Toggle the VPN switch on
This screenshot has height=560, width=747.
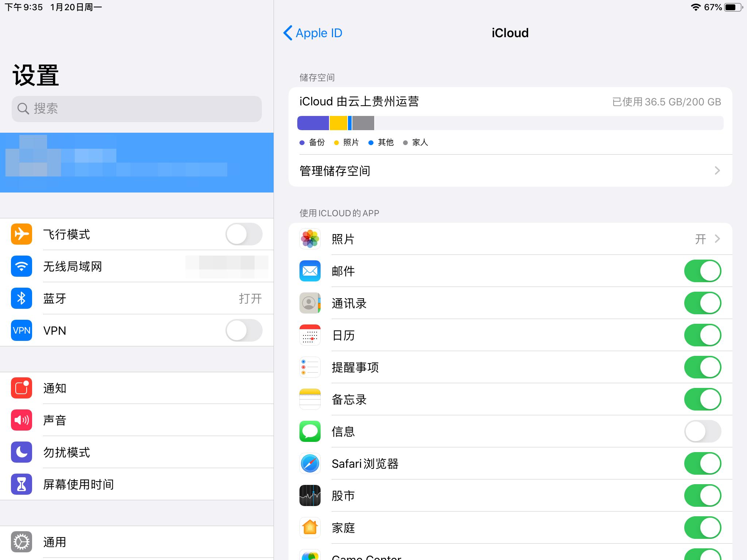244,330
